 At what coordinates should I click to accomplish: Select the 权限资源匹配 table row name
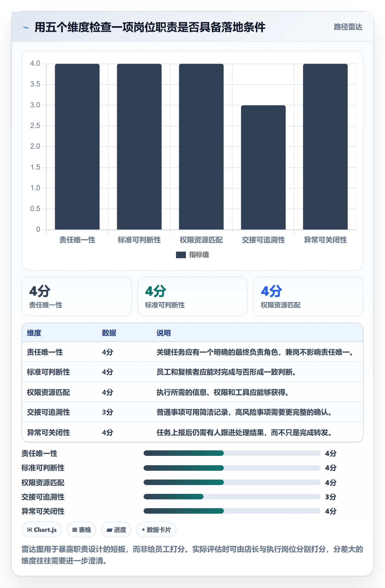pos(48,392)
